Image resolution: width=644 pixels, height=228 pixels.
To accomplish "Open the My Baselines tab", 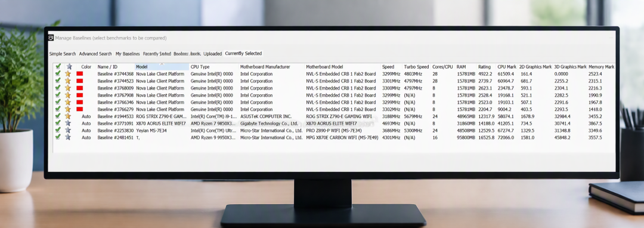I will (128, 54).
